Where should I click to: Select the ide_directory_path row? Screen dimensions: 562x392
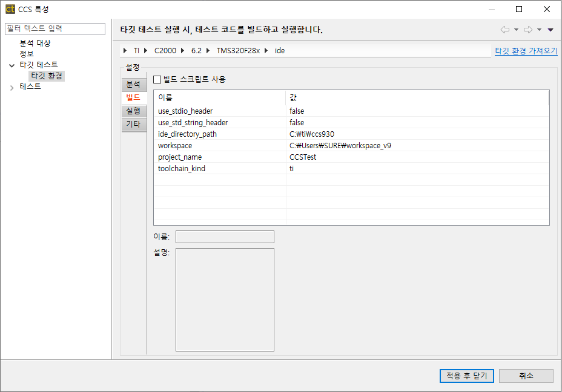pos(351,134)
